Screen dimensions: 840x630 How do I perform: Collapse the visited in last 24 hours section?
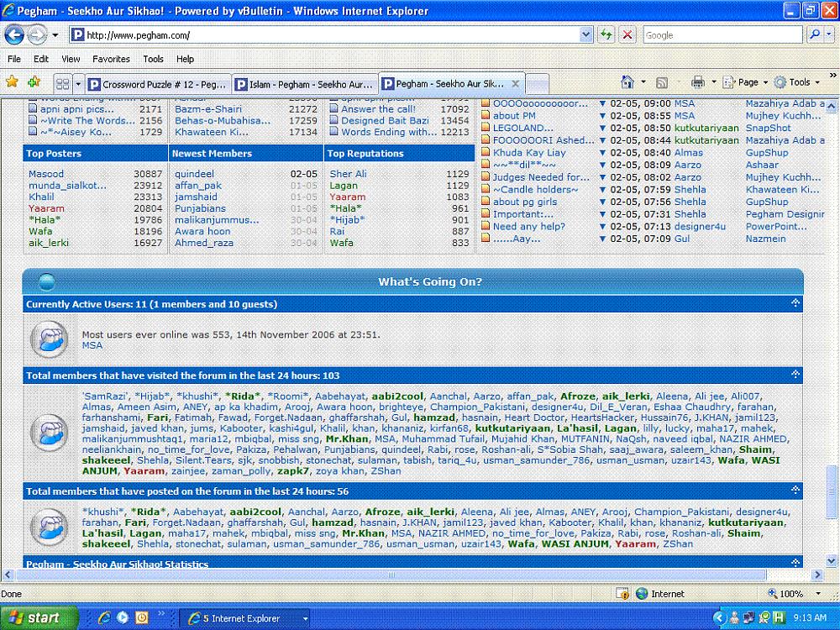pos(795,374)
